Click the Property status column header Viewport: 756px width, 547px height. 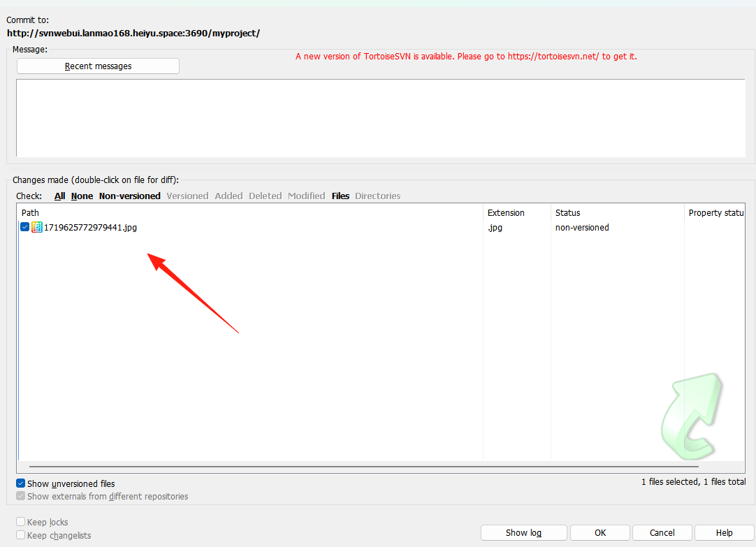pyautogui.click(x=715, y=212)
